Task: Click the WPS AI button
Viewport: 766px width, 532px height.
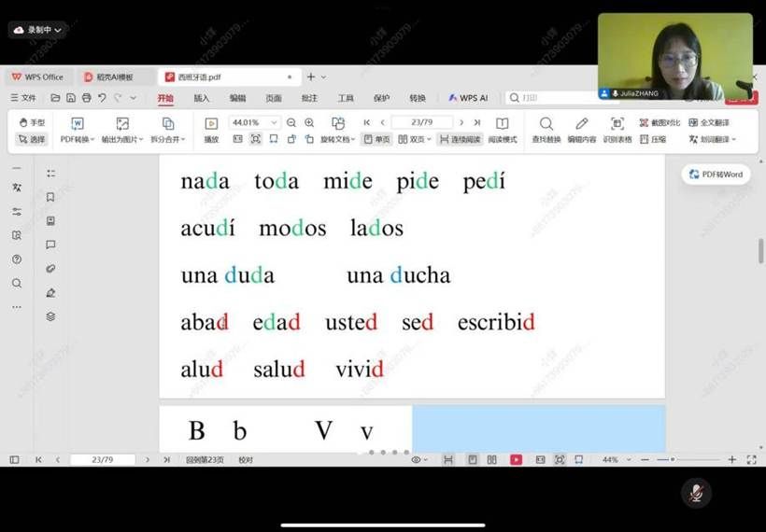Action: [x=468, y=98]
